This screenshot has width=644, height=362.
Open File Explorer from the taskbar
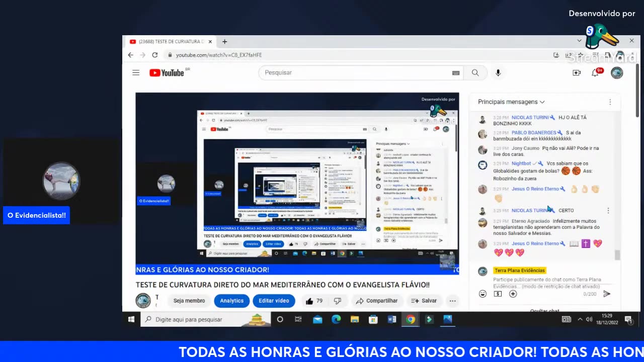[355, 319]
